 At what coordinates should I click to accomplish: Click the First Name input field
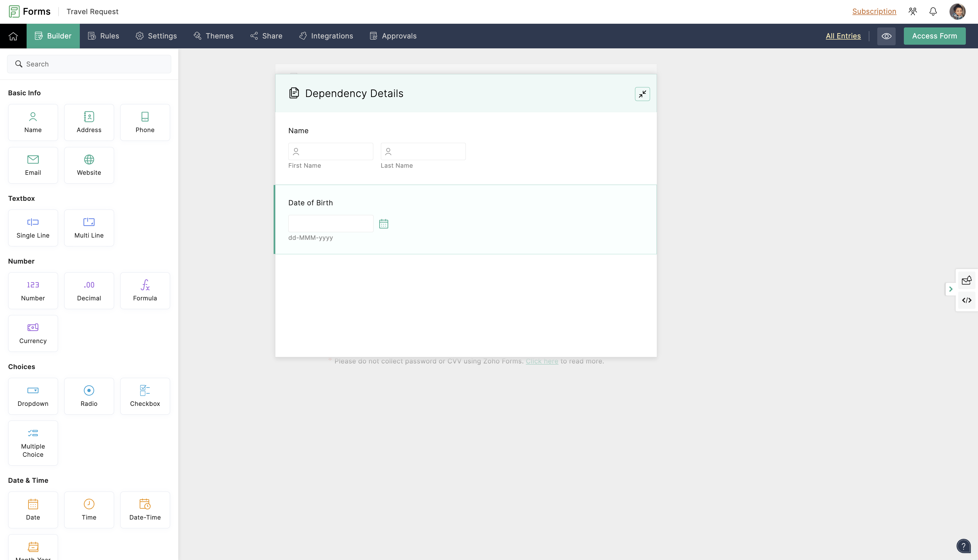331,152
